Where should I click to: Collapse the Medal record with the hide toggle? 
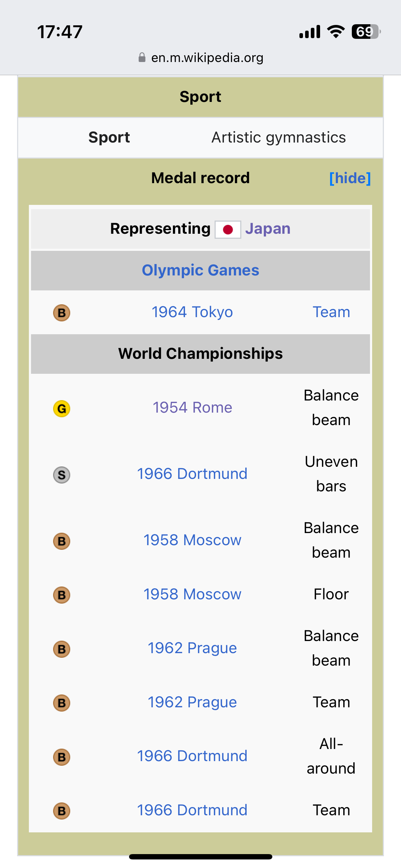pos(350,178)
